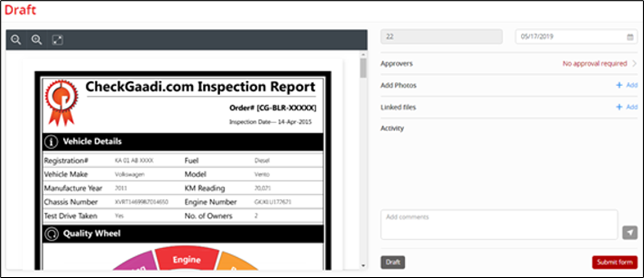This screenshot has width=644, height=278.
Task: Click the Submit form button
Action: click(x=615, y=262)
